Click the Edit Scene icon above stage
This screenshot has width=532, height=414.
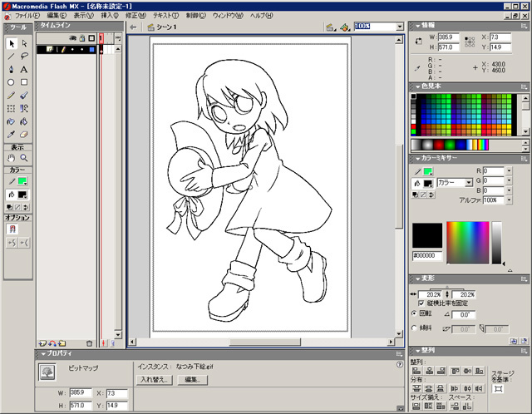click(330, 27)
